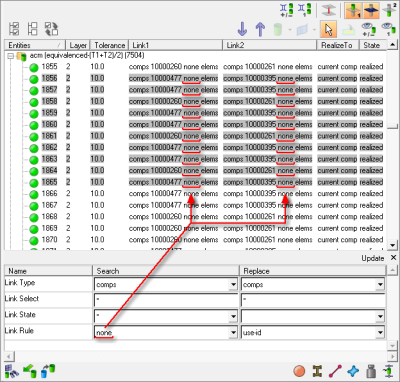Click the faded green cylinder icon

pyautogui.click(x=278, y=29)
